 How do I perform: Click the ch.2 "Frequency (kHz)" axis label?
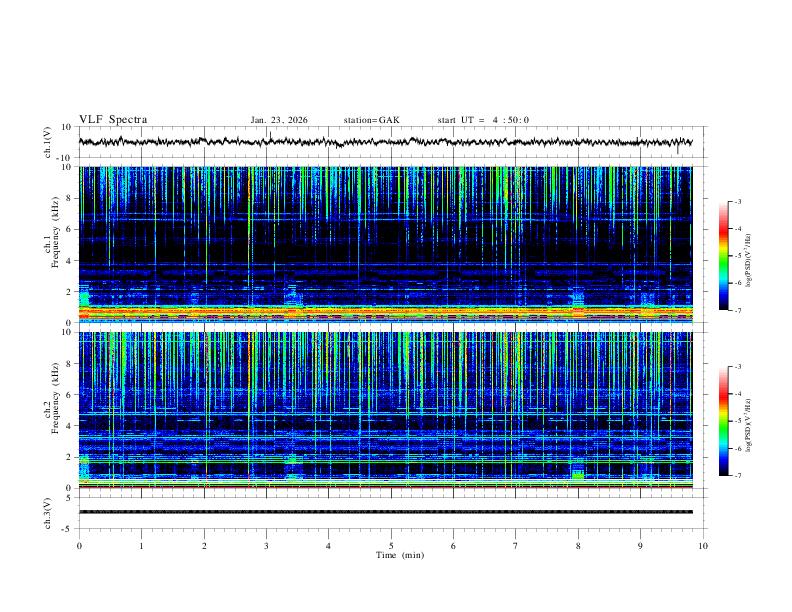[x=55, y=398]
